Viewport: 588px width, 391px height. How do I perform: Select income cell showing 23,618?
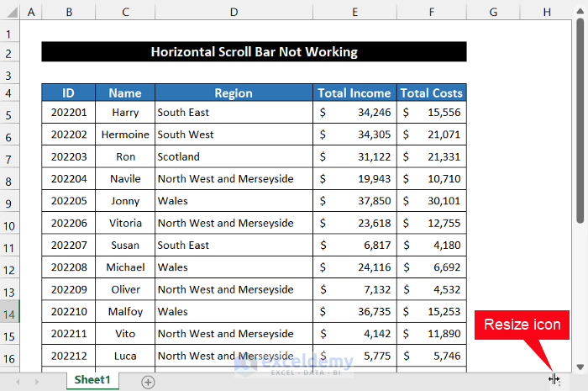pos(354,223)
